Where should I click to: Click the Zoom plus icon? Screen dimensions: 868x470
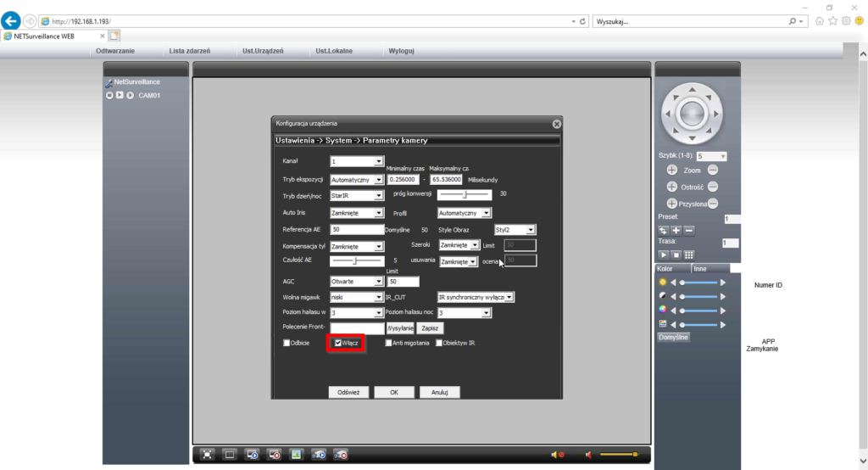click(672, 171)
